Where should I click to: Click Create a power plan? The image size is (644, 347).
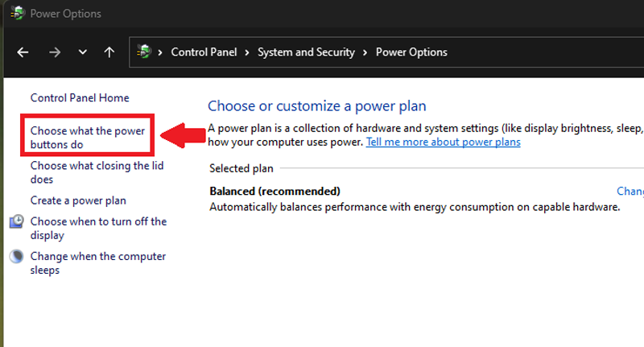tap(78, 200)
